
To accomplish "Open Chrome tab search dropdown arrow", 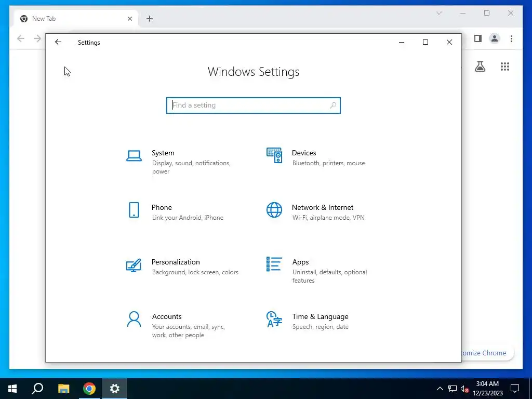I will click(438, 13).
